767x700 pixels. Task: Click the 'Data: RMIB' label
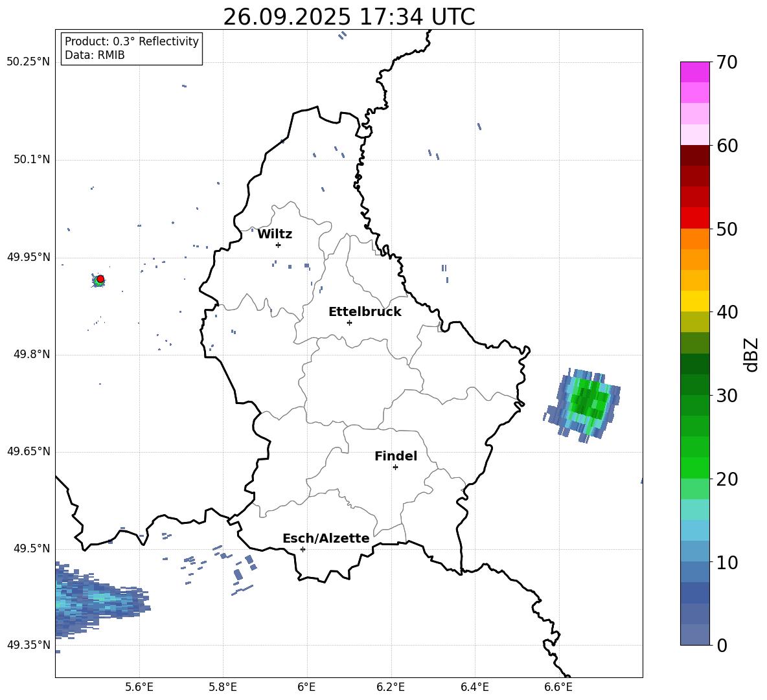95,55
